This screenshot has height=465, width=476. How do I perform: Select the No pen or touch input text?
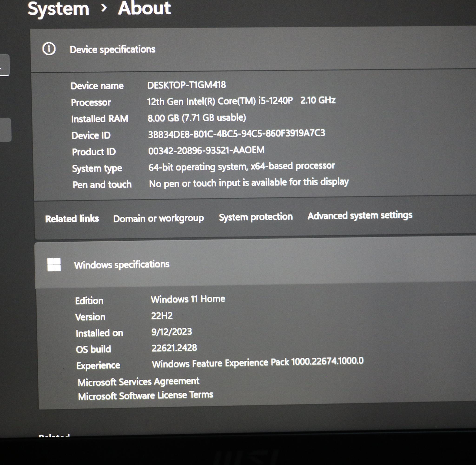249,183
